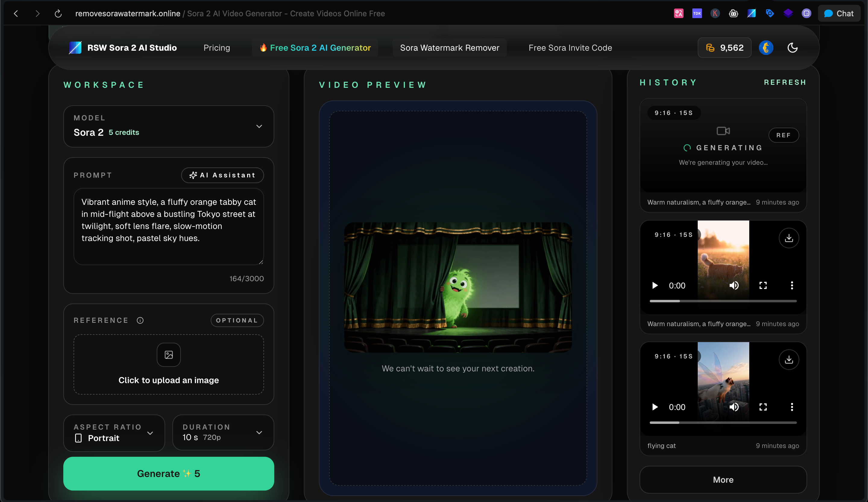Click the image upload icon in Reference area
Screen dimensions: 868x502
pos(168,354)
